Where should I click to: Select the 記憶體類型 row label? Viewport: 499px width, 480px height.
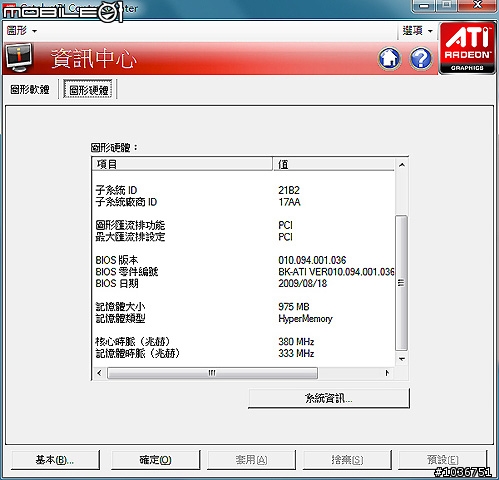pos(120,318)
